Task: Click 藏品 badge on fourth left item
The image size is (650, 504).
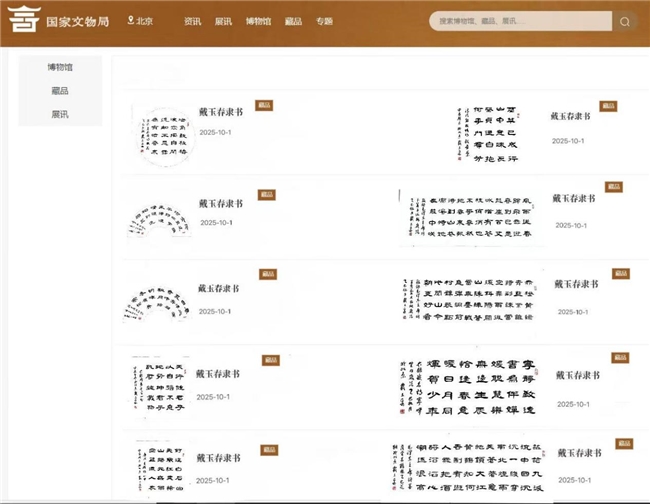Action: pyautogui.click(x=270, y=360)
